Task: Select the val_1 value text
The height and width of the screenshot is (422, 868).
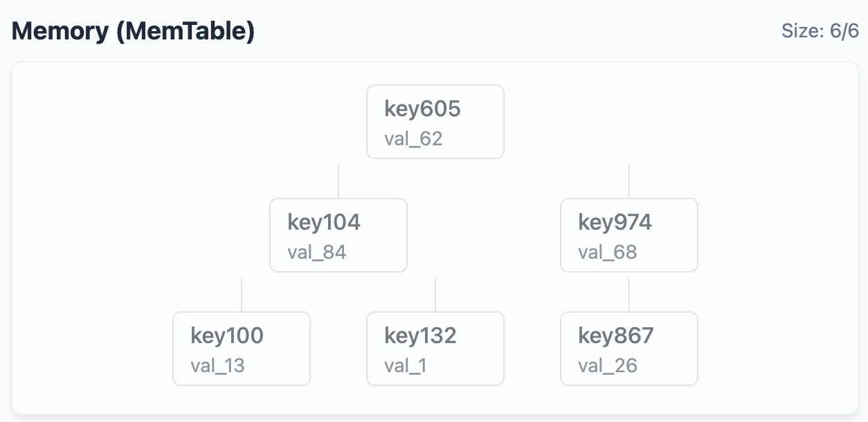Action: pyautogui.click(x=406, y=365)
